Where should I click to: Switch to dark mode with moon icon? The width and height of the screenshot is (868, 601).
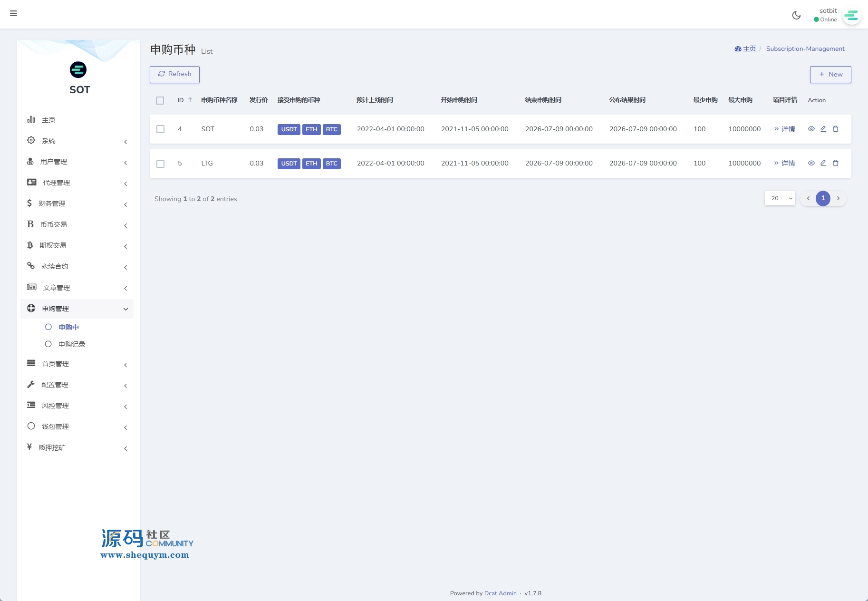pyautogui.click(x=796, y=15)
